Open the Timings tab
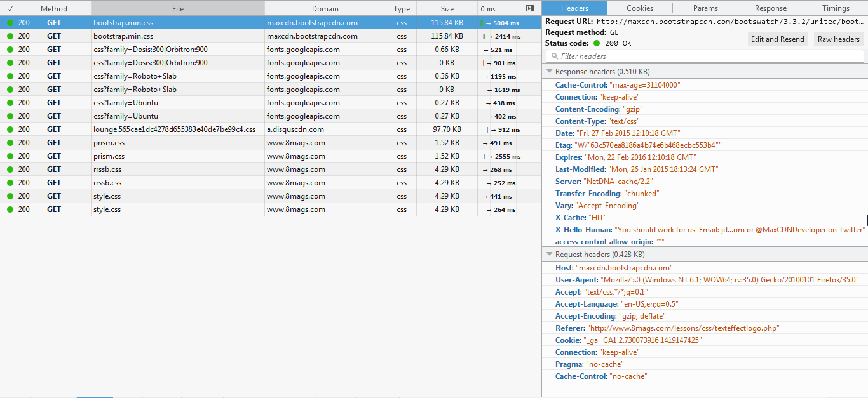The height and width of the screenshot is (398, 868). [x=836, y=8]
